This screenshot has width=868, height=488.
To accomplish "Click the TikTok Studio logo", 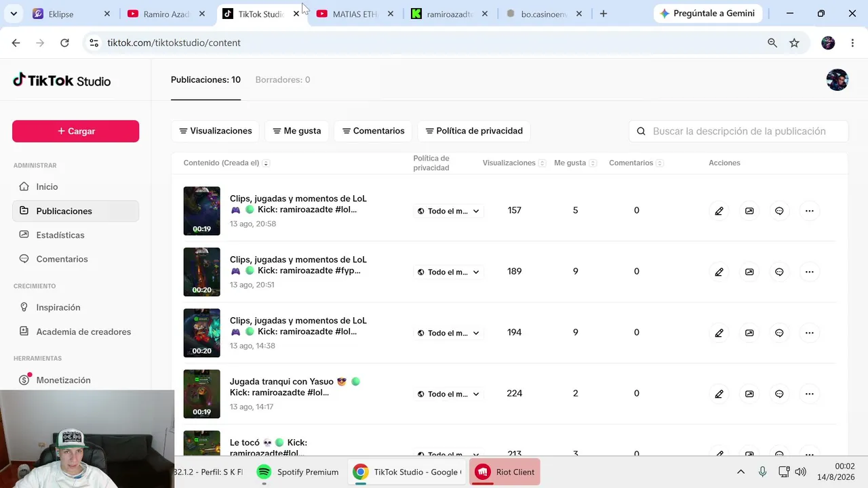I will (62, 81).
